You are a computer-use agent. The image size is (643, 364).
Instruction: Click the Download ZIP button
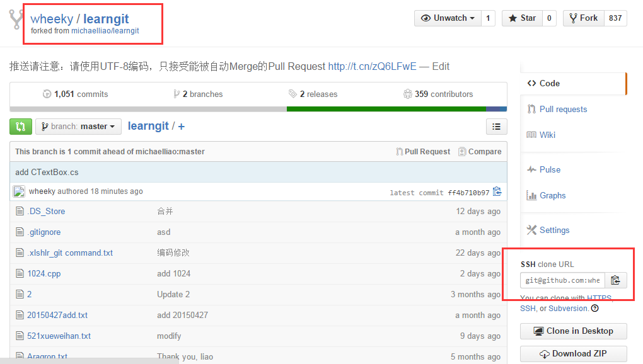point(573,353)
